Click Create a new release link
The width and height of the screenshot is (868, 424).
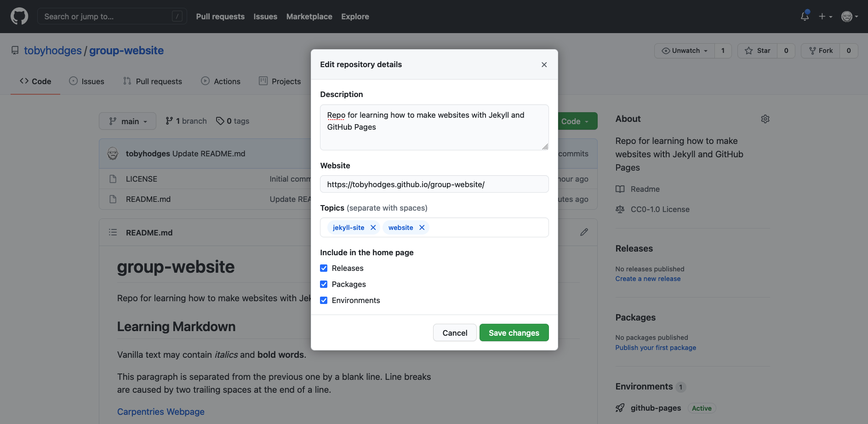tap(648, 279)
